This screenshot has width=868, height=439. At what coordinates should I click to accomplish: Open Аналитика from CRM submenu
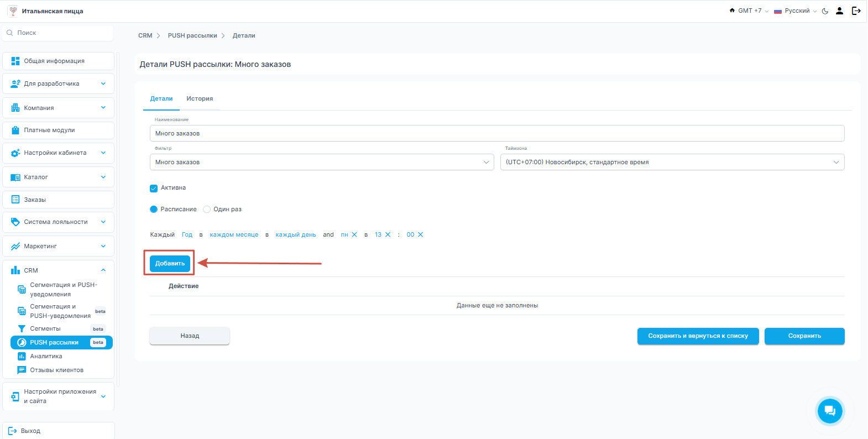46,357
